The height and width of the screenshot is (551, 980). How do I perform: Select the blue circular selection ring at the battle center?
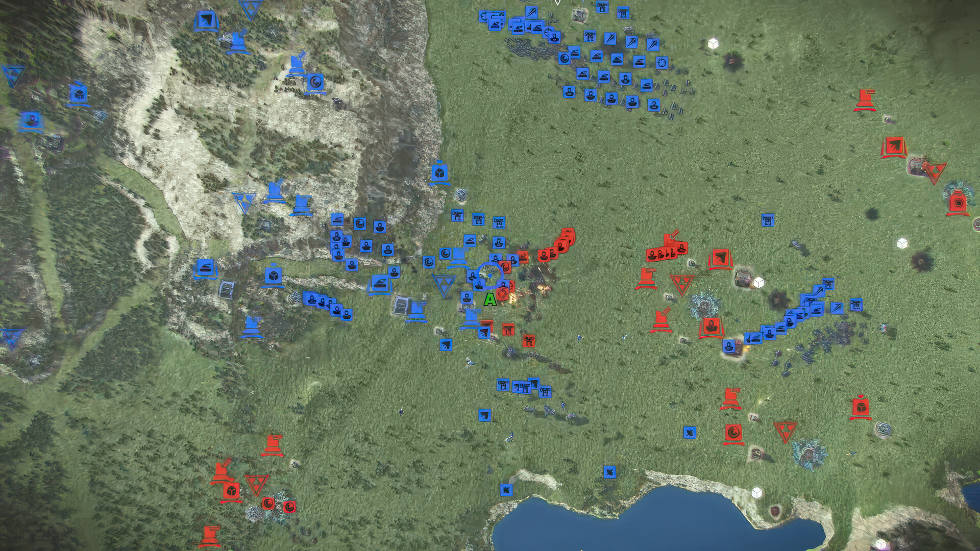point(490,274)
